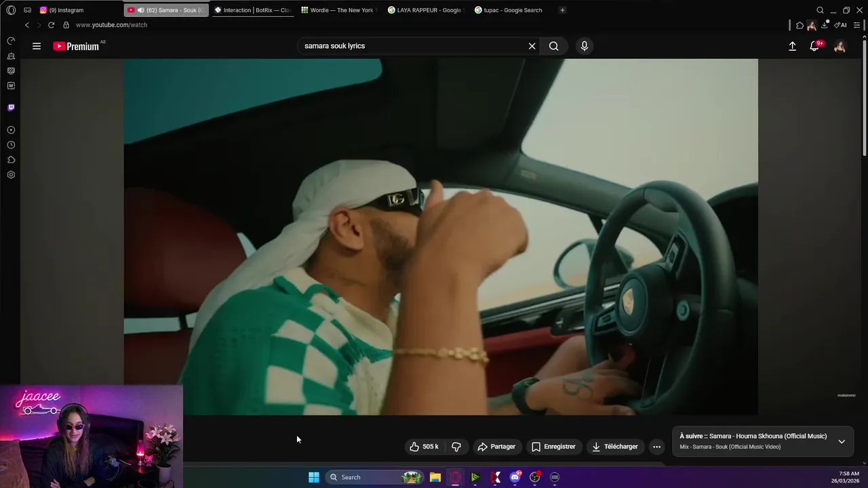The height and width of the screenshot is (488, 868).
Task: Click the Partager share button
Action: [x=496, y=447]
